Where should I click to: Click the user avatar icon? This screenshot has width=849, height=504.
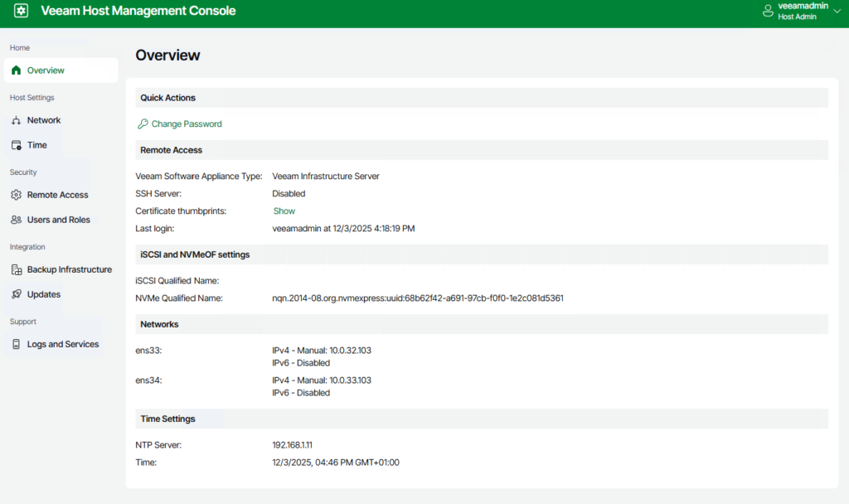pos(768,11)
